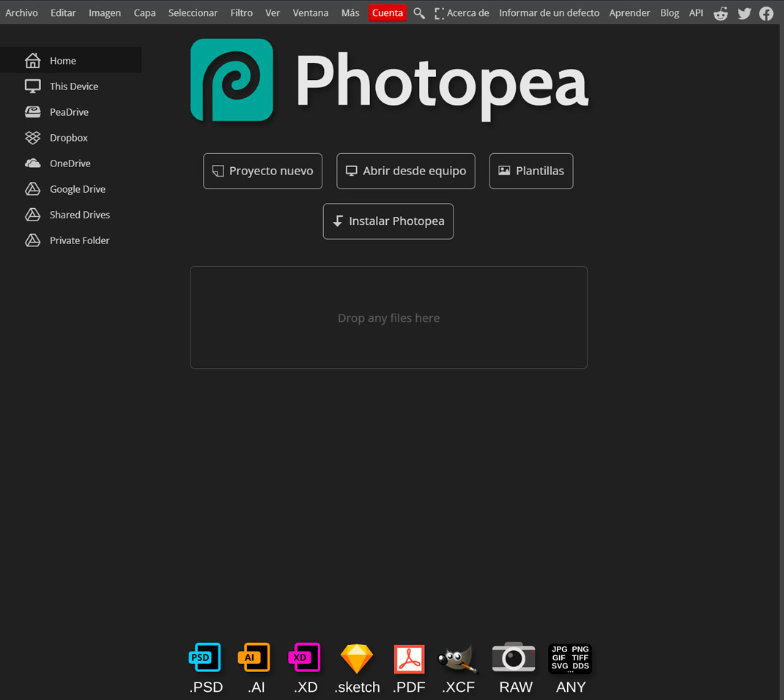Select Dropbox label in sidebar
This screenshot has width=784, height=700.
point(68,138)
